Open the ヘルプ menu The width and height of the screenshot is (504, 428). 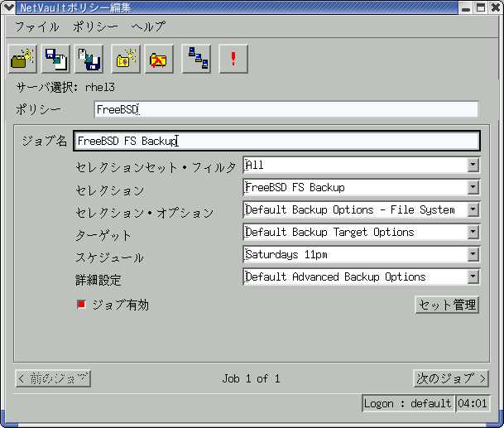pyautogui.click(x=148, y=26)
